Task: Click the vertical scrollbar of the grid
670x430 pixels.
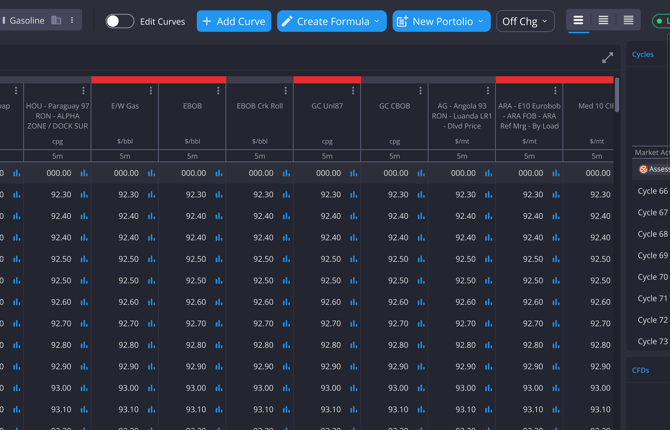Action: pyautogui.click(x=617, y=95)
